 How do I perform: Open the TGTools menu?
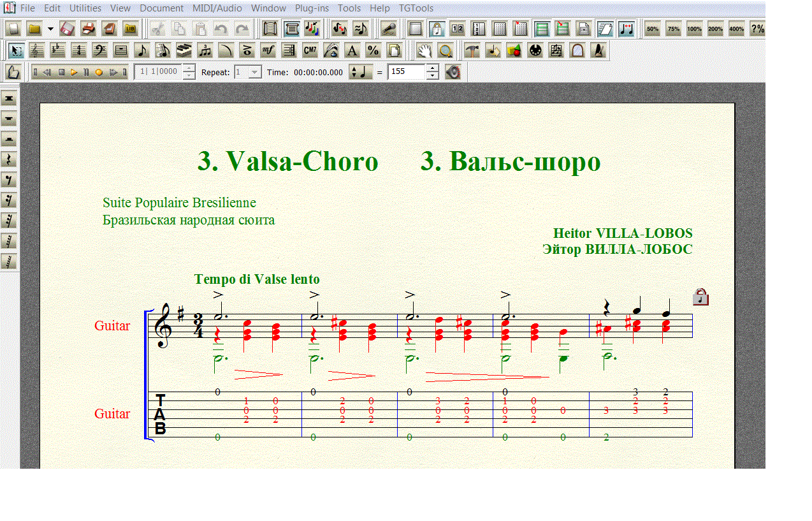(416, 8)
